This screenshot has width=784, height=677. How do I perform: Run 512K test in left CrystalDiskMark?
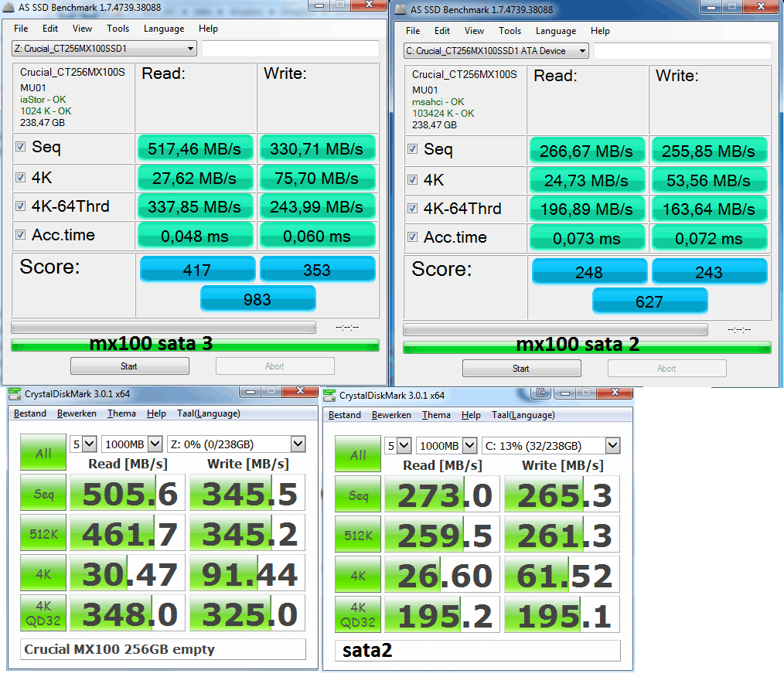[x=43, y=532]
